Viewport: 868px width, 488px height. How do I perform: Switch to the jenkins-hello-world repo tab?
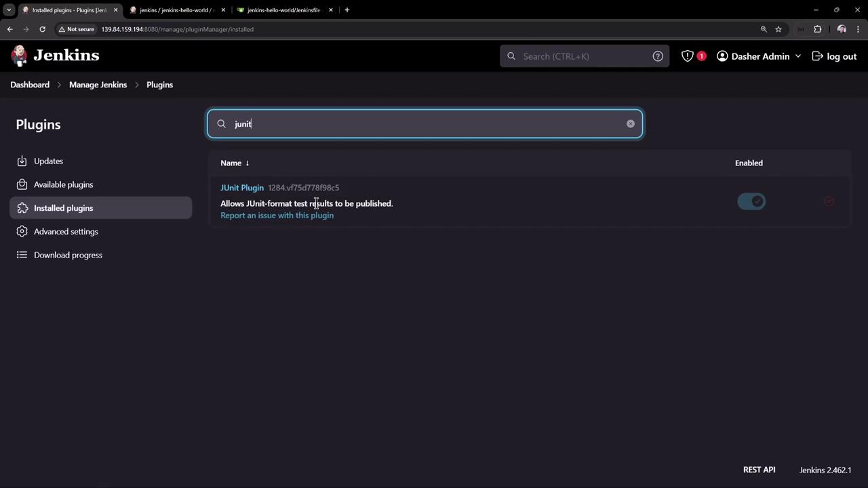(176, 10)
